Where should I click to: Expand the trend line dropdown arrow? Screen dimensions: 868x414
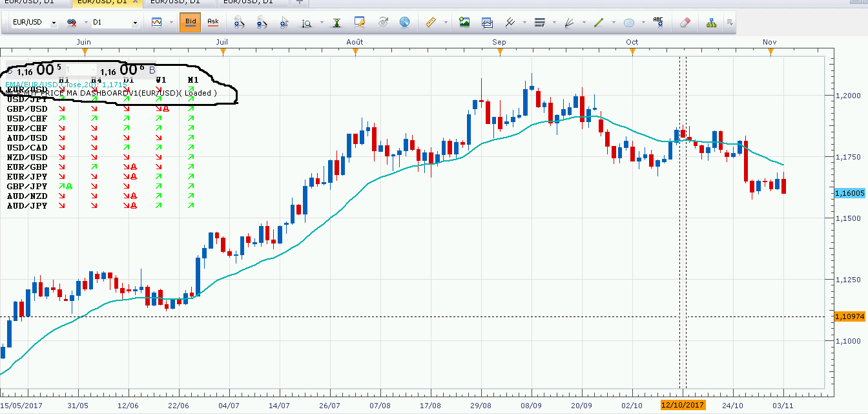coord(614,23)
